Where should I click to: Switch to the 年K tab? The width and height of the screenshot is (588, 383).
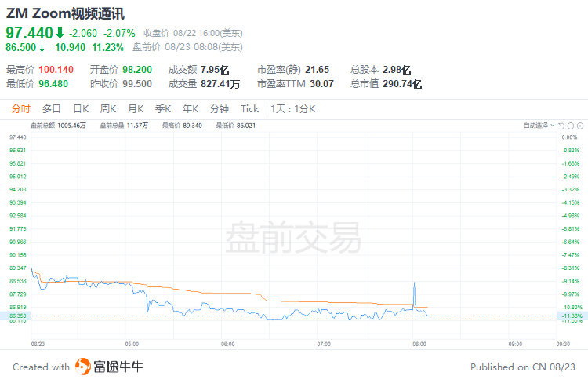tap(191, 109)
